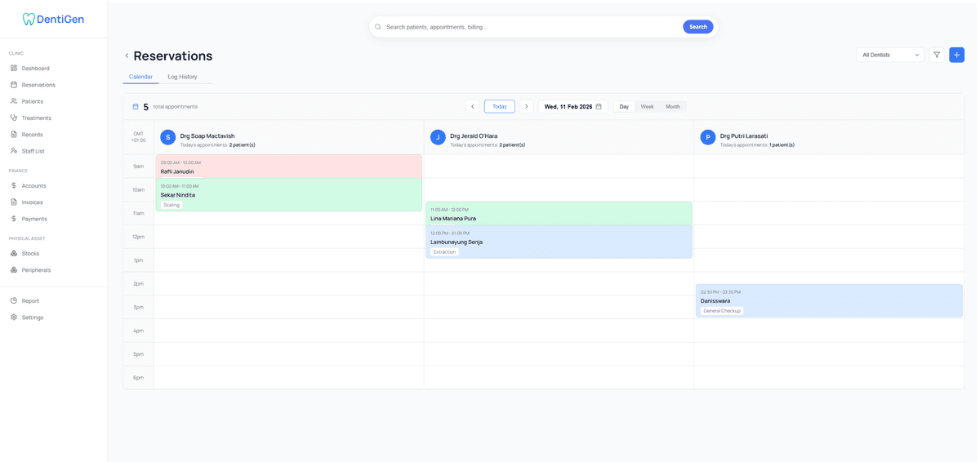Click the Accounts dollar icon
This screenshot has height=462, width=980.
pyautogui.click(x=14, y=185)
